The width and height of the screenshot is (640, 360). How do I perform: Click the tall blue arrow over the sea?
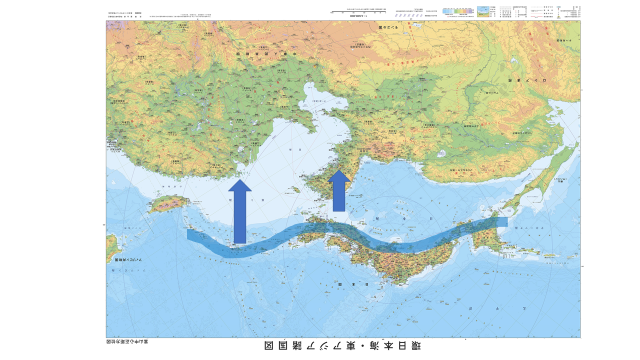tap(240, 211)
